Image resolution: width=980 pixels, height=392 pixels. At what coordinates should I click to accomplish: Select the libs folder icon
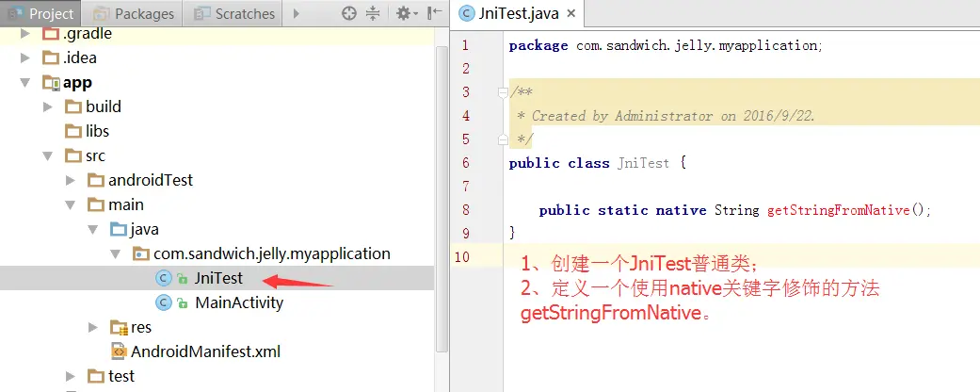73,131
